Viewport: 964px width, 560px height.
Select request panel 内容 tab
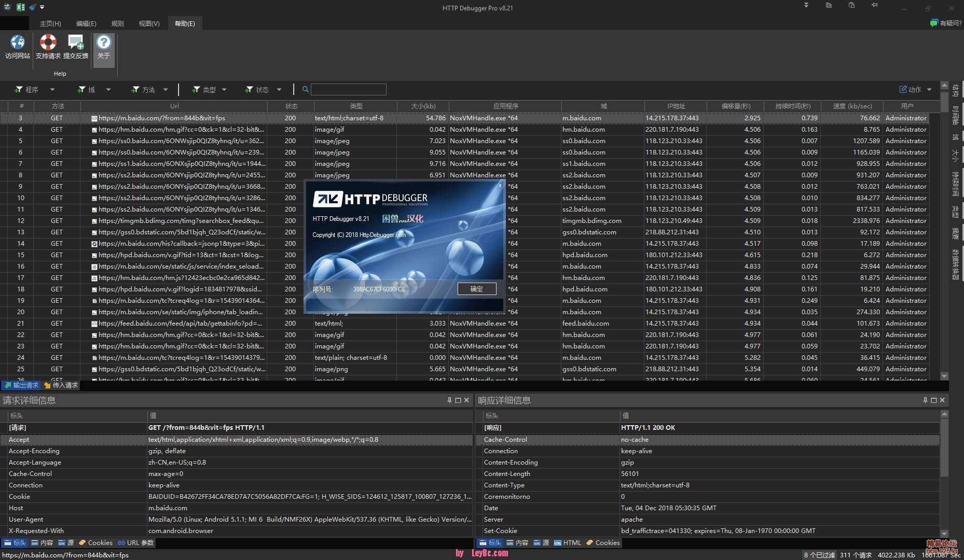pyautogui.click(x=42, y=543)
